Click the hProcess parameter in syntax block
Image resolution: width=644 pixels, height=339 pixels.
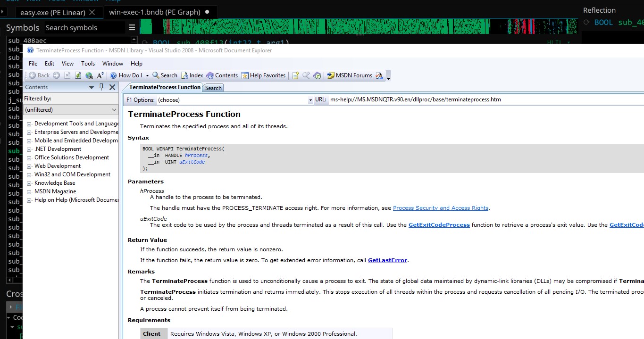point(196,155)
